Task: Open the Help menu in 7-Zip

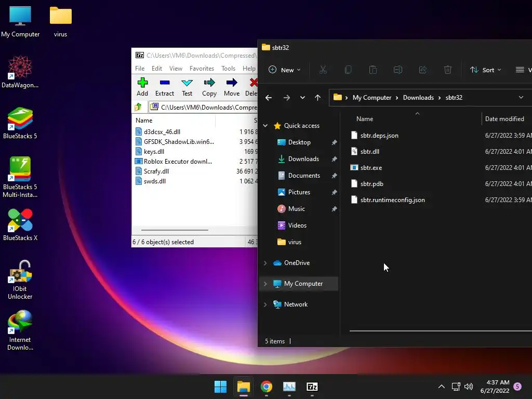Action: pyautogui.click(x=249, y=69)
